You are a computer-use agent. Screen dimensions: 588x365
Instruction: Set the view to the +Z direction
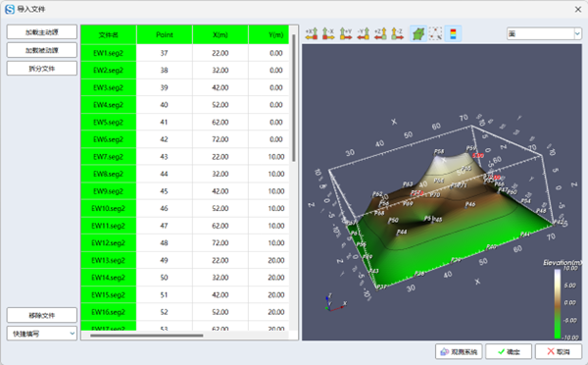(x=380, y=33)
